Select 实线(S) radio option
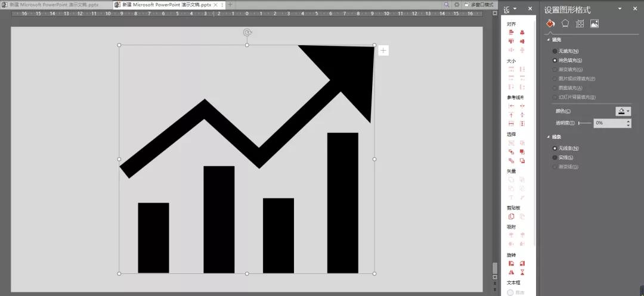The image size is (644, 296). click(563, 157)
